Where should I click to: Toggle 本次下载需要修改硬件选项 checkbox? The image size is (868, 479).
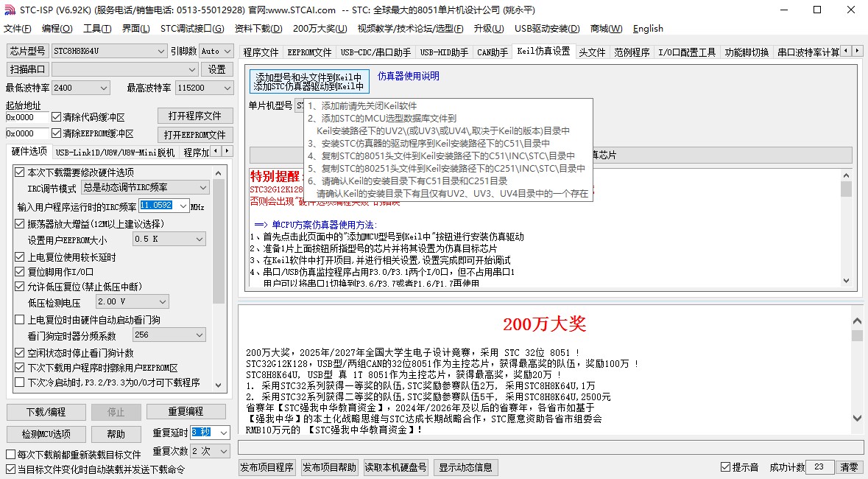[x=19, y=172]
